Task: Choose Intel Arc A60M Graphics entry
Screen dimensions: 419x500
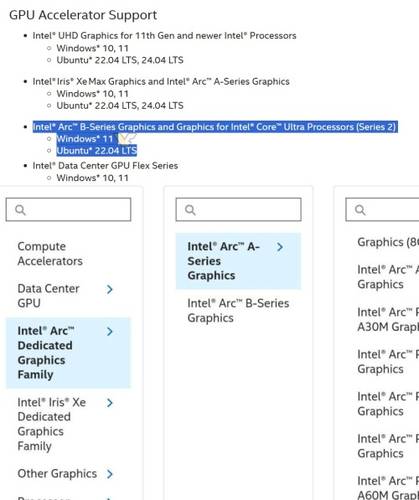Action: coord(388,488)
